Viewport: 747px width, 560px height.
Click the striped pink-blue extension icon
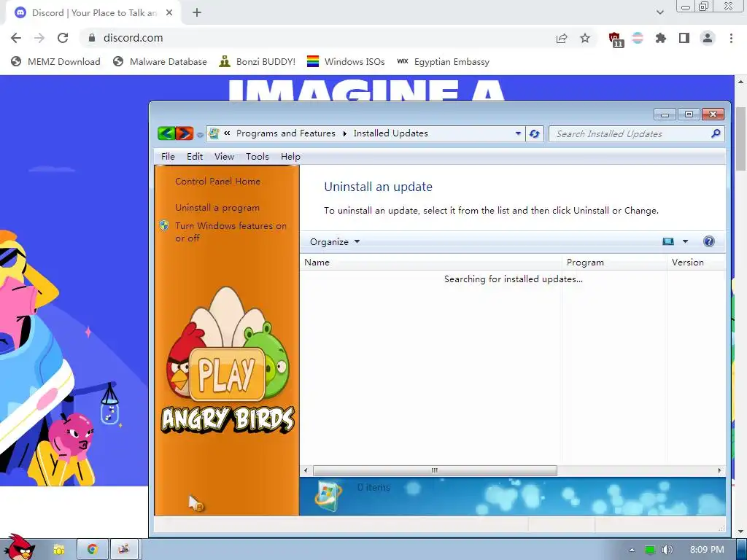638,38
